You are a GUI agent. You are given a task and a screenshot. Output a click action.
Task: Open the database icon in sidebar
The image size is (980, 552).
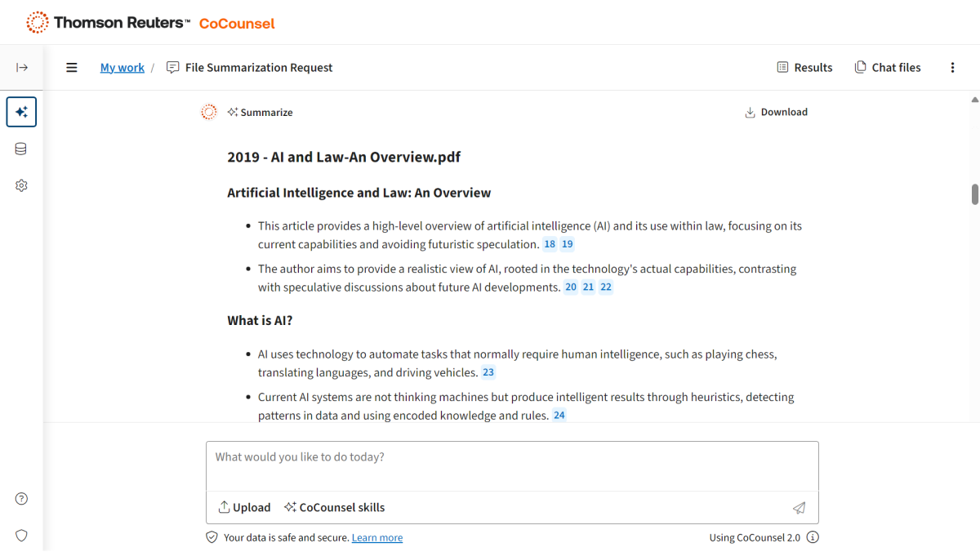(x=21, y=149)
